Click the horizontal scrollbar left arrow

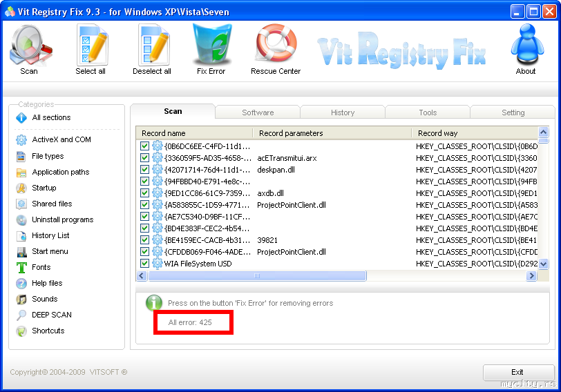142,275
